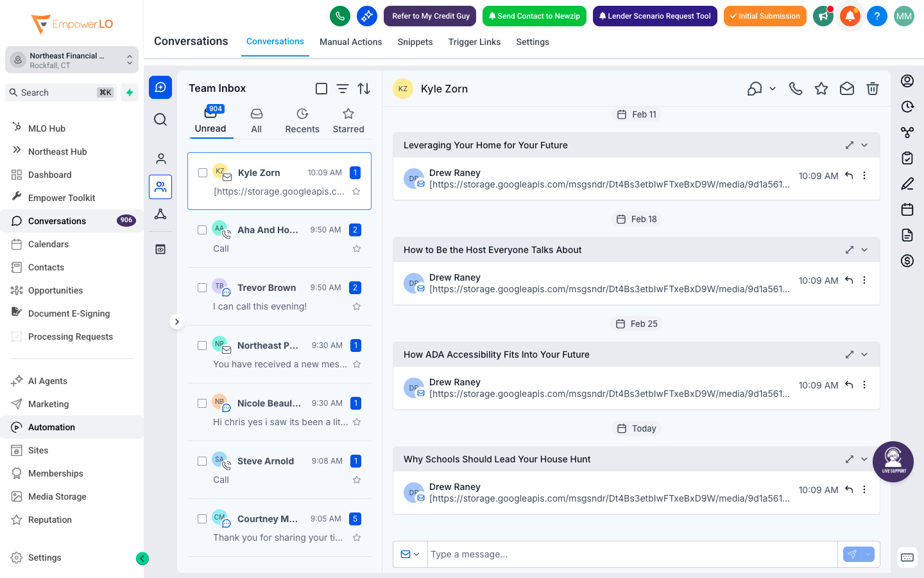Star Trevor Brown's conversation
This screenshot has width=924, height=578.
(x=356, y=306)
